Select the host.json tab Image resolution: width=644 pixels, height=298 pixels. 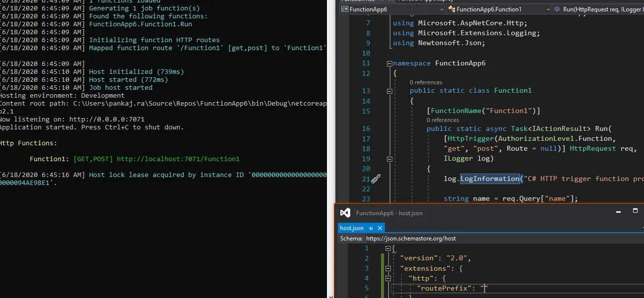click(352, 228)
